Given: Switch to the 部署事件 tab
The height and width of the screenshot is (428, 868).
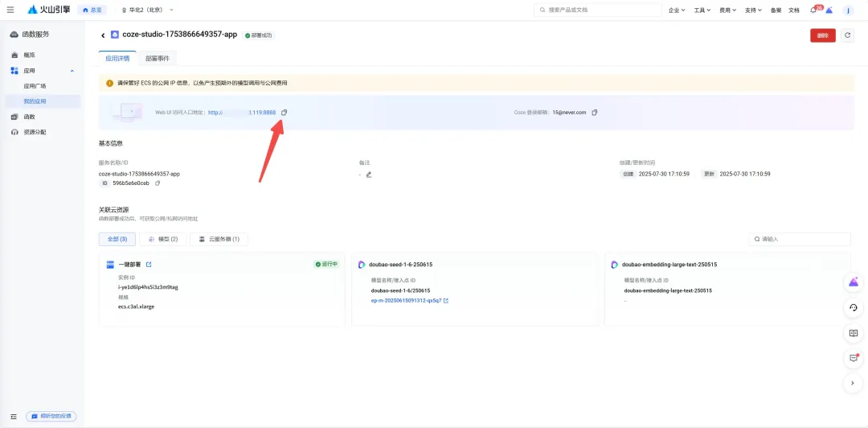Looking at the screenshot, I should (158, 58).
